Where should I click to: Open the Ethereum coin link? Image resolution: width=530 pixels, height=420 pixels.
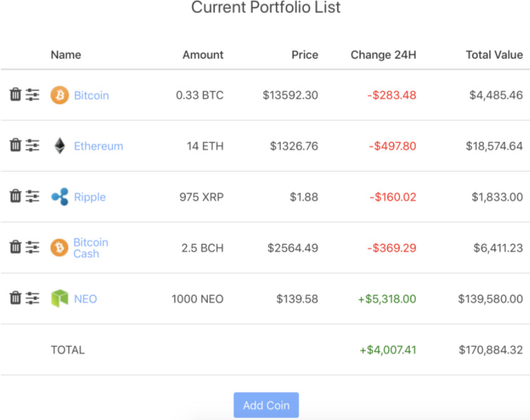99,146
